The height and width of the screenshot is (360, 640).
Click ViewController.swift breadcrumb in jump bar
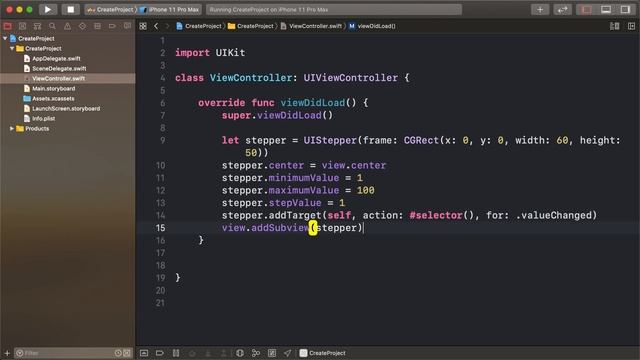311,26
